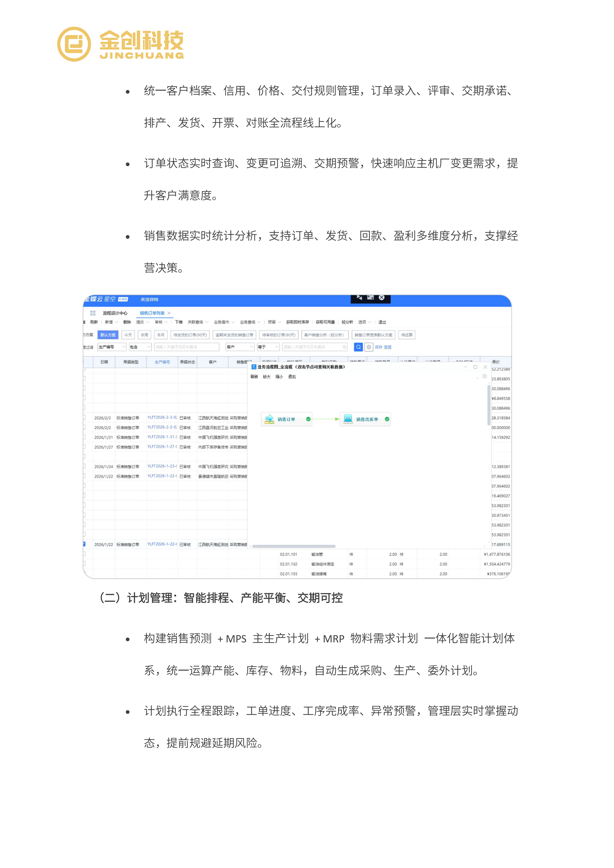Close the 业务流程图 dialog
The image size is (614, 868).
(x=485, y=367)
